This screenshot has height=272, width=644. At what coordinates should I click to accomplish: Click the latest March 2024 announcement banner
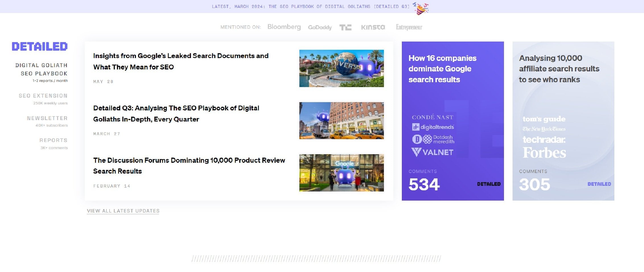tap(310, 7)
